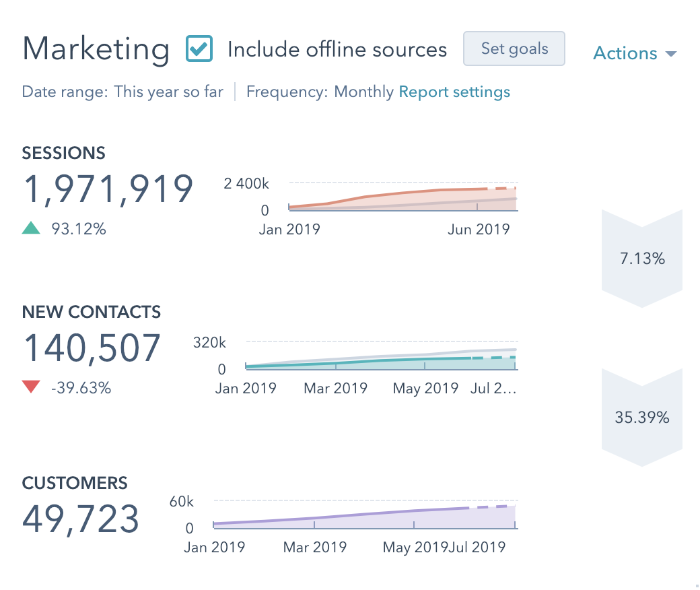Toggle the Include offline sources checkbox
This screenshot has height=590, width=700.
tap(199, 48)
